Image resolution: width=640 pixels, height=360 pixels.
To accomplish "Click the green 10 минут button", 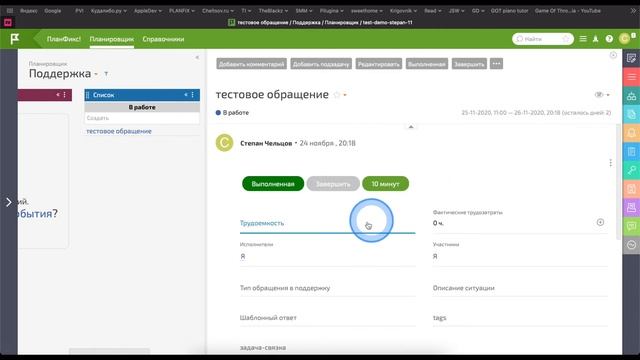I will coord(385,184).
